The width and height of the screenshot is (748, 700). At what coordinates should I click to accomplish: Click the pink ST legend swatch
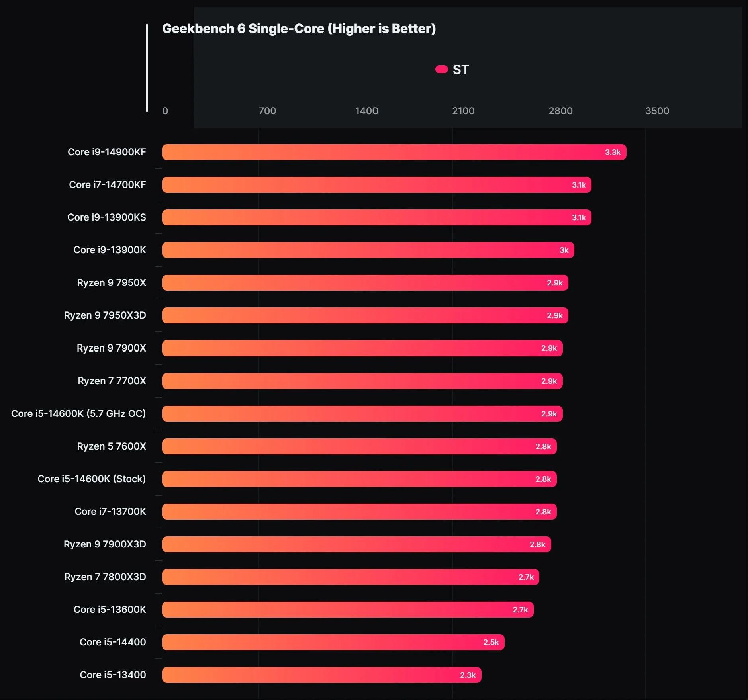click(441, 70)
